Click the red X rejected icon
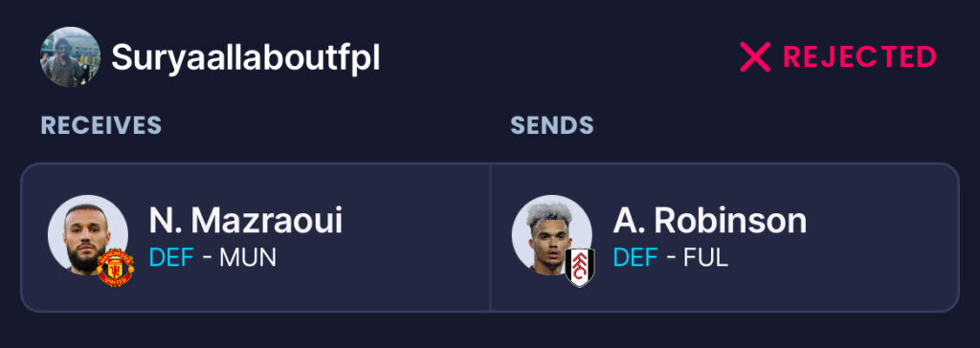Screen dimensions: 980x348 [x=755, y=57]
